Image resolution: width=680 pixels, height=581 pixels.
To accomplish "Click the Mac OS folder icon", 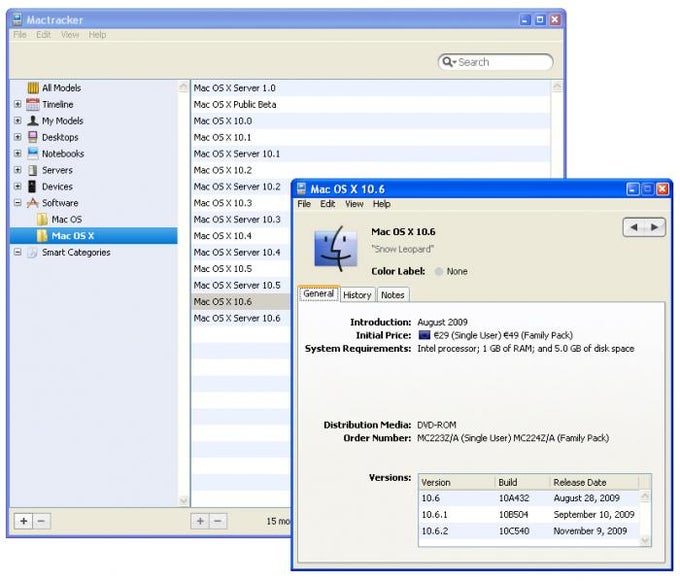I will (42, 219).
